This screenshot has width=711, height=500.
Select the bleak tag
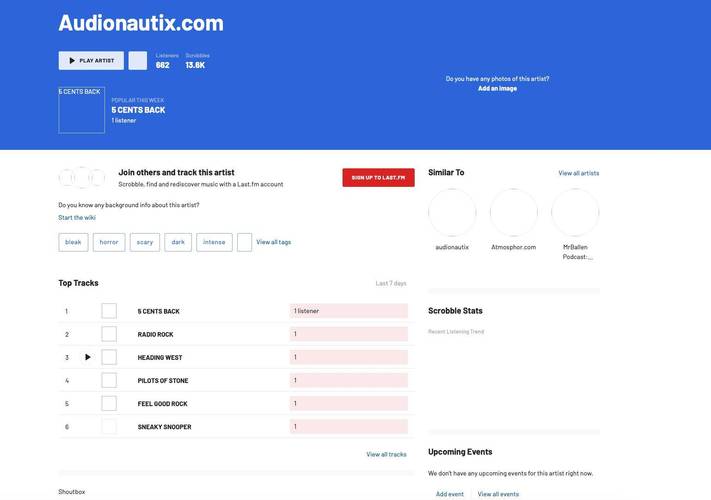(73, 242)
